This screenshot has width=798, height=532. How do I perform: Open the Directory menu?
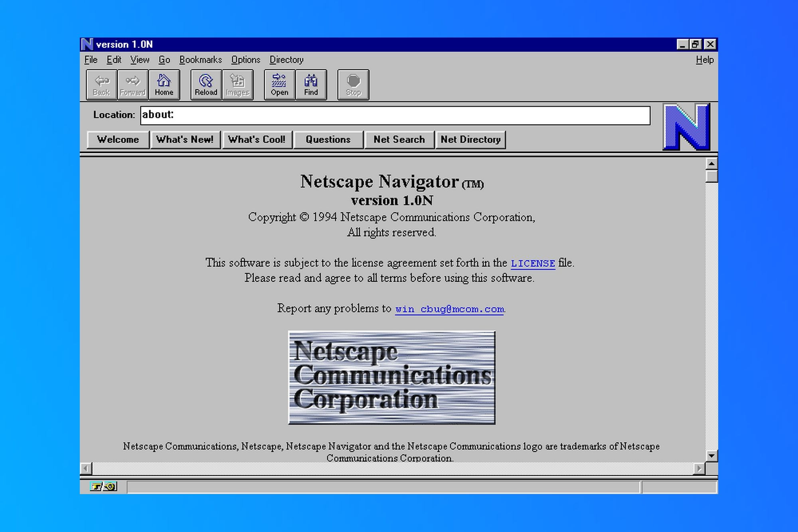(286, 59)
